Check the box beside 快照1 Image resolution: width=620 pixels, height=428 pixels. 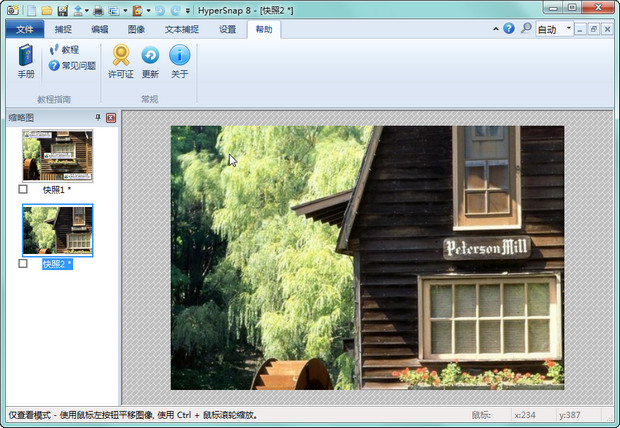click(23, 189)
